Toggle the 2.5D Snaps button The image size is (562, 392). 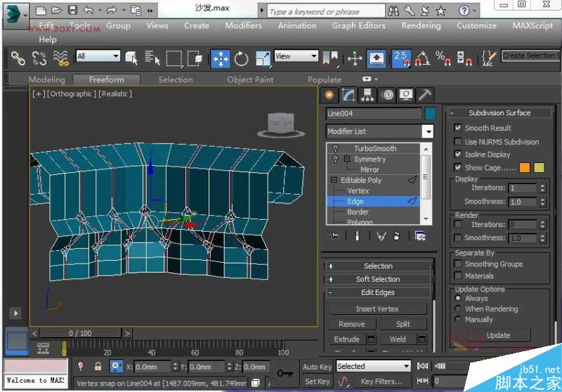[401, 58]
